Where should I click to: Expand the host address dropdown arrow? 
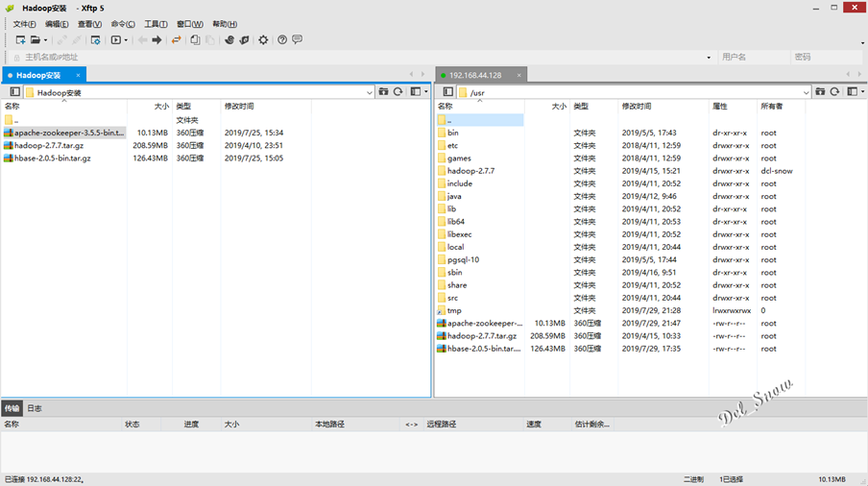pyautogui.click(x=709, y=57)
